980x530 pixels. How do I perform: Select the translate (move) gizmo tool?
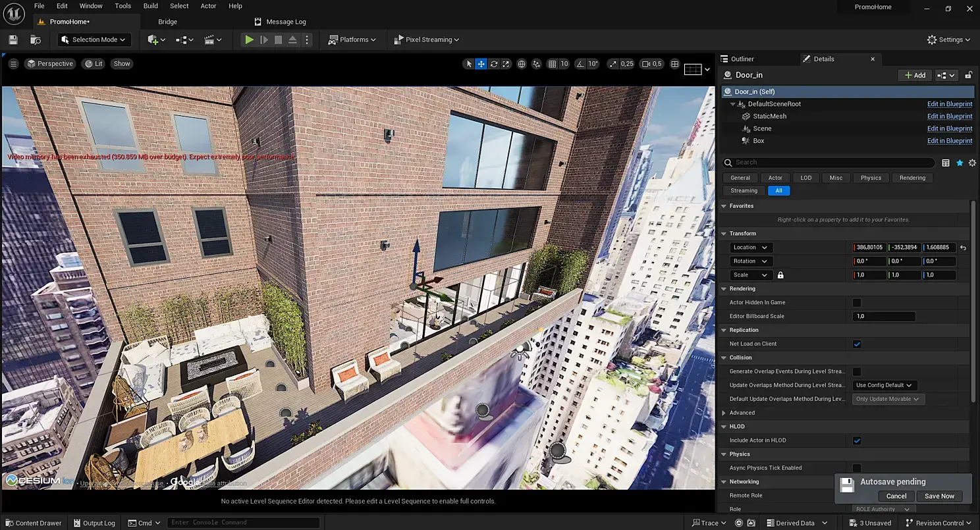coord(481,64)
